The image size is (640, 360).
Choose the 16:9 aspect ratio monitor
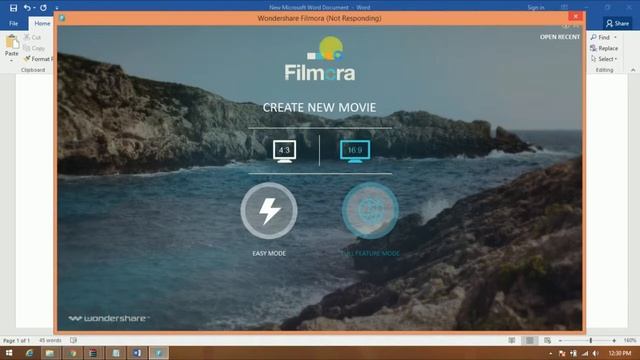tap(355, 151)
